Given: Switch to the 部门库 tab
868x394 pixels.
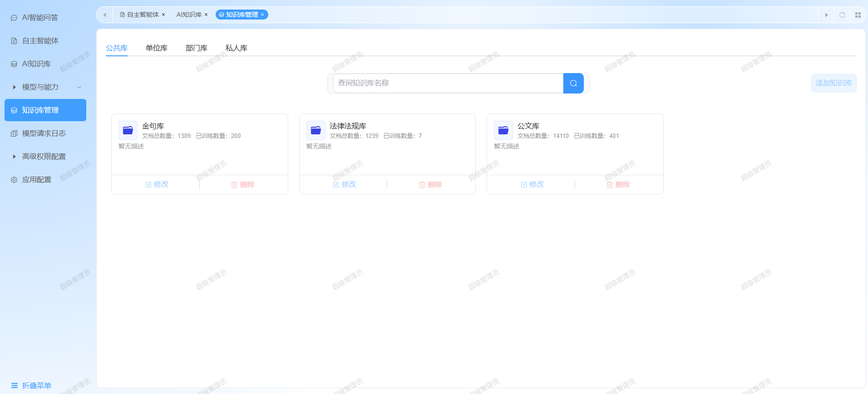Looking at the screenshot, I should (x=197, y=48).
